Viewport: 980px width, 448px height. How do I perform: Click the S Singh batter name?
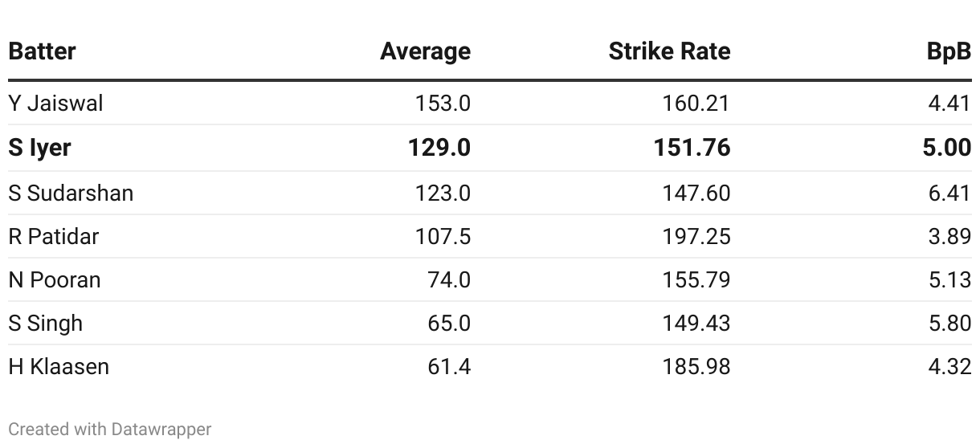pos(46,324)
